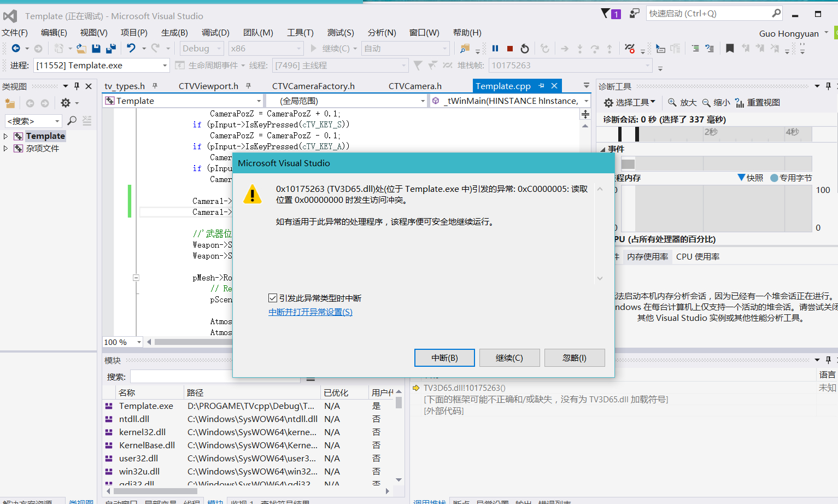838x504 pixels.
Task: Expand the Template node in Class View
Action: click(5, 136)
